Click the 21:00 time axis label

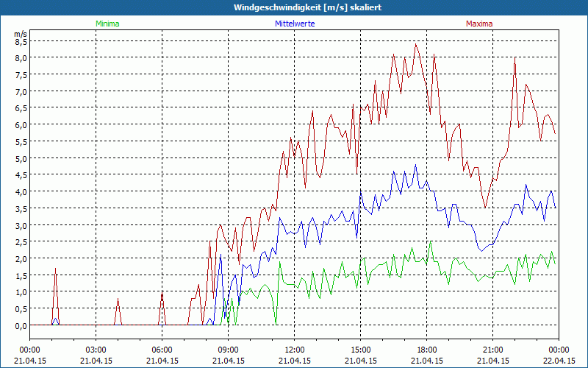pos(492,350)
